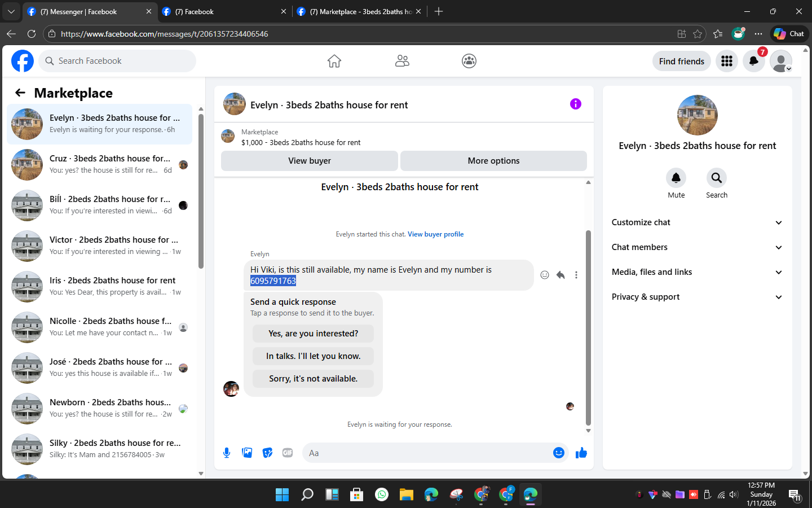Image resolution: width=812 pixels, height=508 pixels.
Task: Open the Bill 2beds 2baths conversation
Action: point(99,205)
